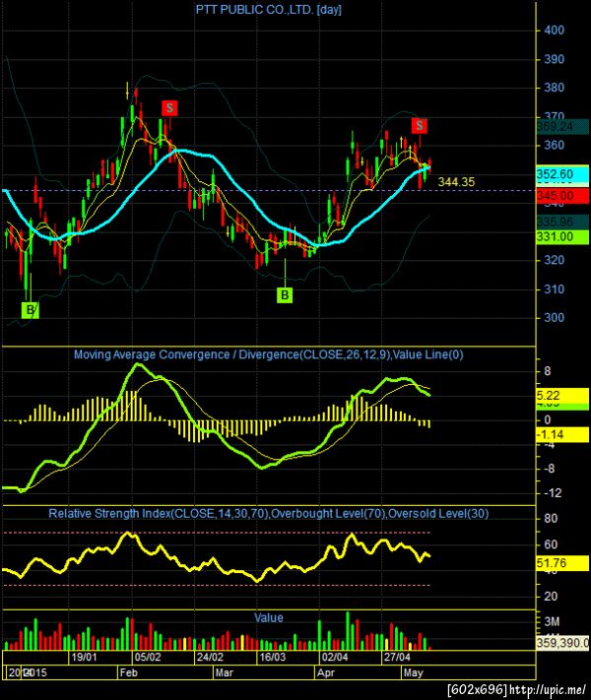The image size is (591, 700).
Task: Click the Feb month label
Action: 128,672
